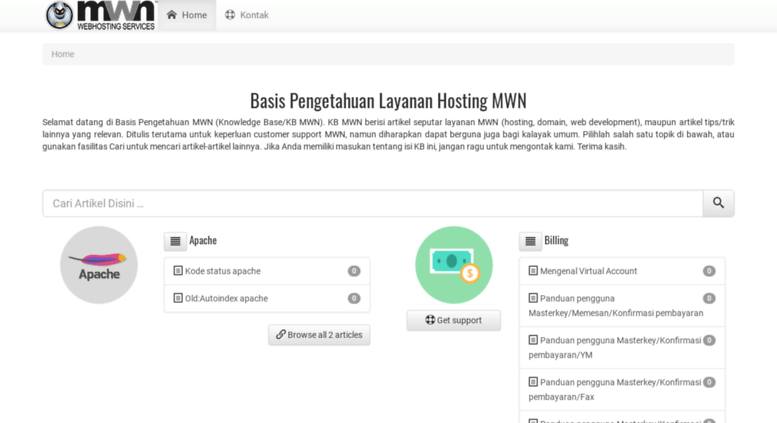
Task: Open the Kontak navigation tab
Action: (247, 15)
